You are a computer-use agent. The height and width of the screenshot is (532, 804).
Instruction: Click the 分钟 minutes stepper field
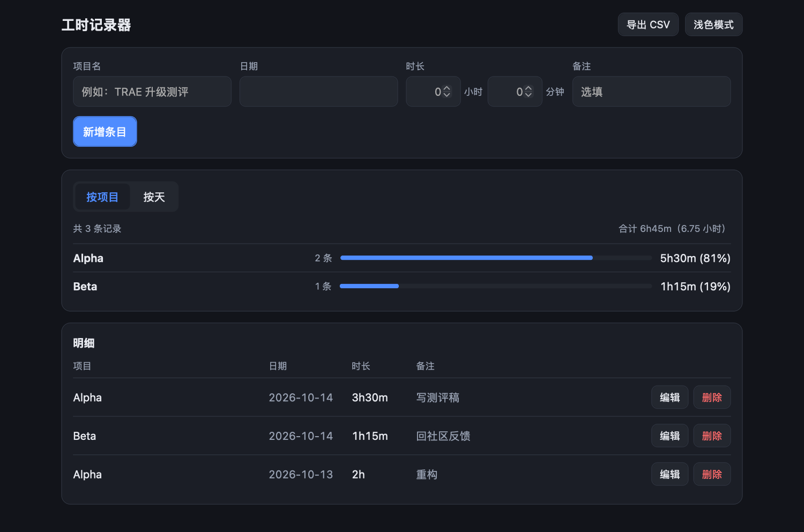(x=515, y=92)
